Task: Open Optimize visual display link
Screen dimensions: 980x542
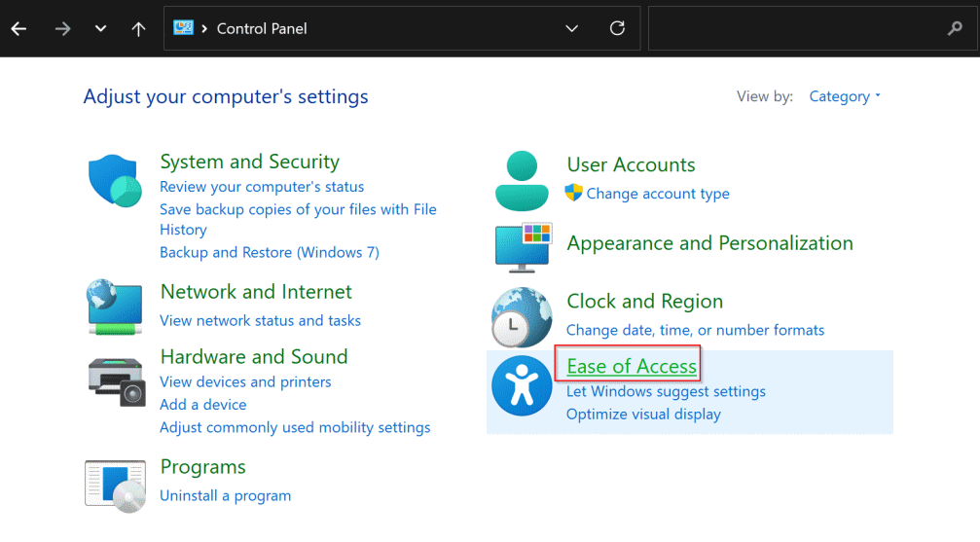Action: tap(643, 414)
